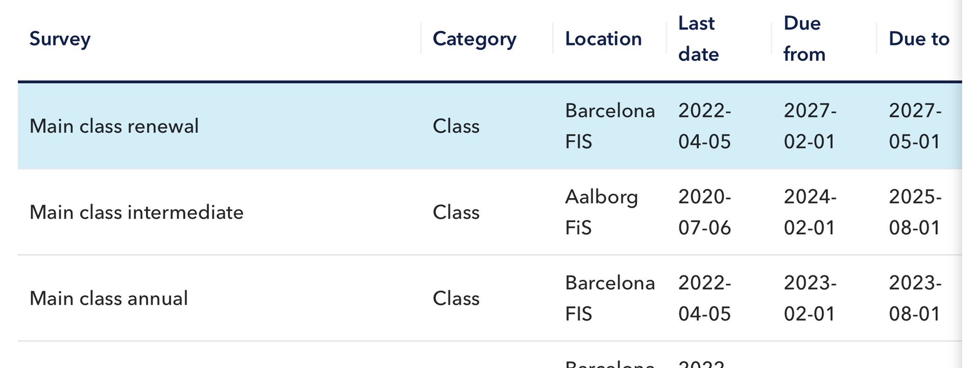Click the 2024-02-01 due from date
This screenshot has width=980, height=368.
810,212
